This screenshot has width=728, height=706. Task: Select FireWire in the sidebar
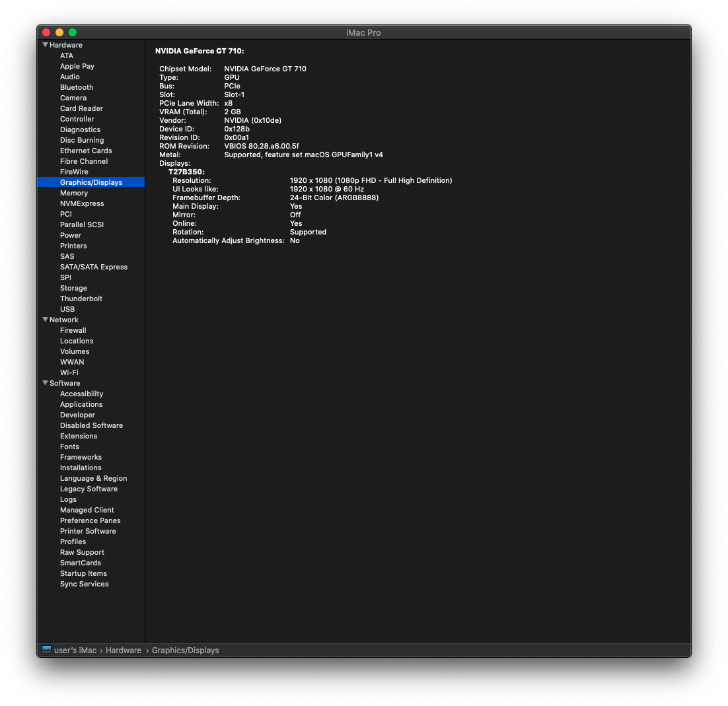click(x=74, y=172)
